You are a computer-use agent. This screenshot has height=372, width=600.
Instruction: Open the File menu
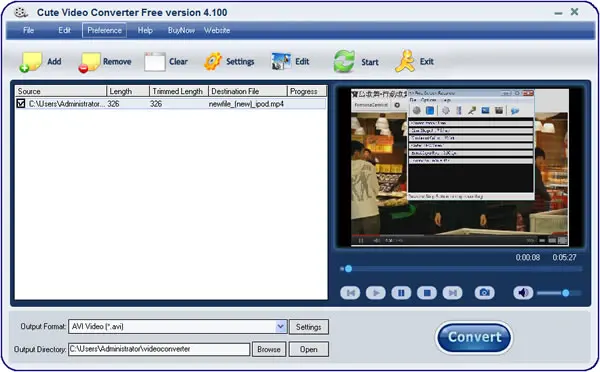29,30
